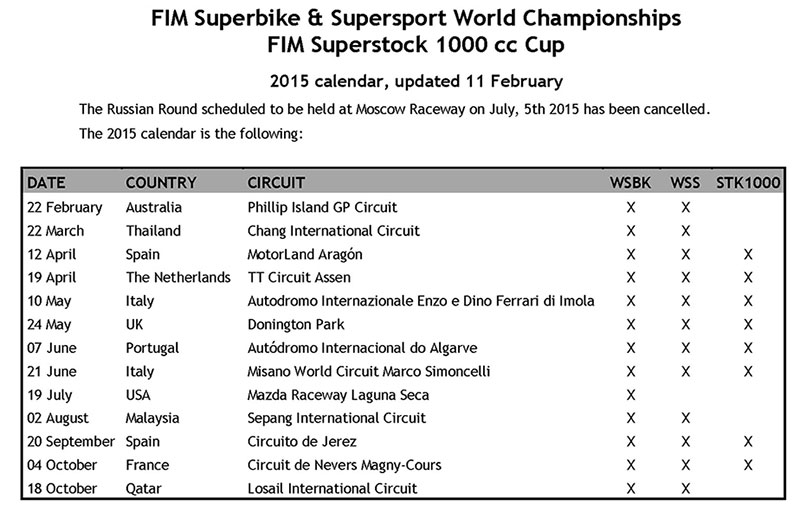This screenshot has height=519, width=800.
Task: Click the COUNTRY column header
Action: pyautogui.click(x=161, y=183)
